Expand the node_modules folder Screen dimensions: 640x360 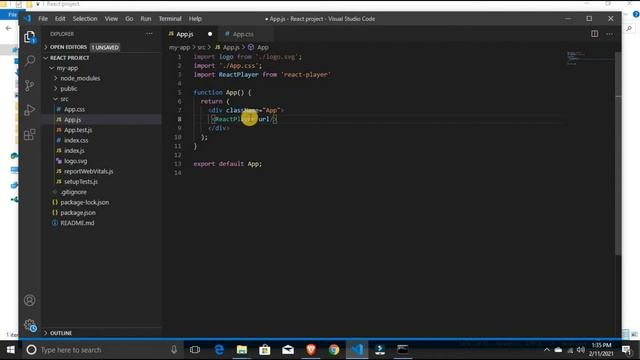[x=80, y=78]
